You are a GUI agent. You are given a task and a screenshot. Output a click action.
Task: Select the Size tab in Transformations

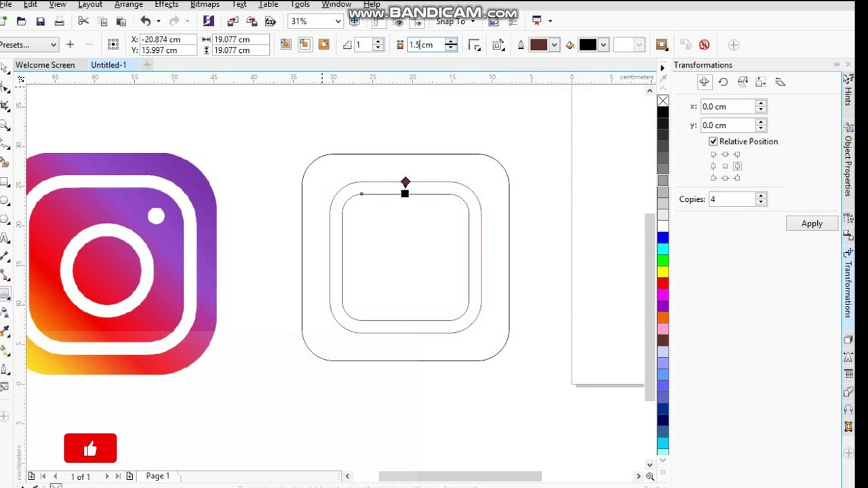tap(761, 82)
